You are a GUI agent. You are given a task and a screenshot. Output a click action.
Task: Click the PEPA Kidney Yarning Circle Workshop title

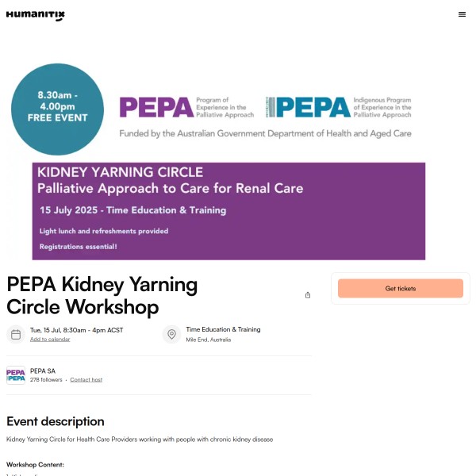[102, 295]
